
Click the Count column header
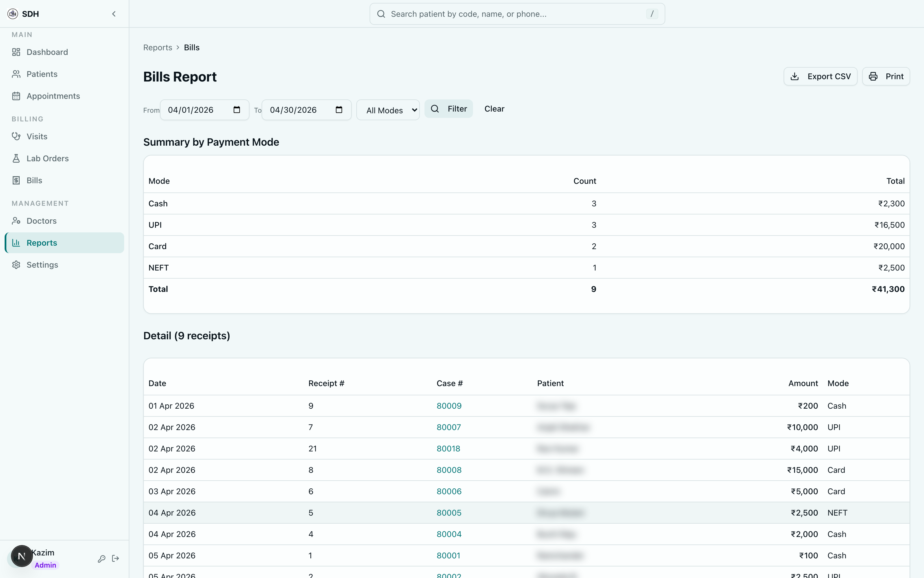click(x=584, y=181)
